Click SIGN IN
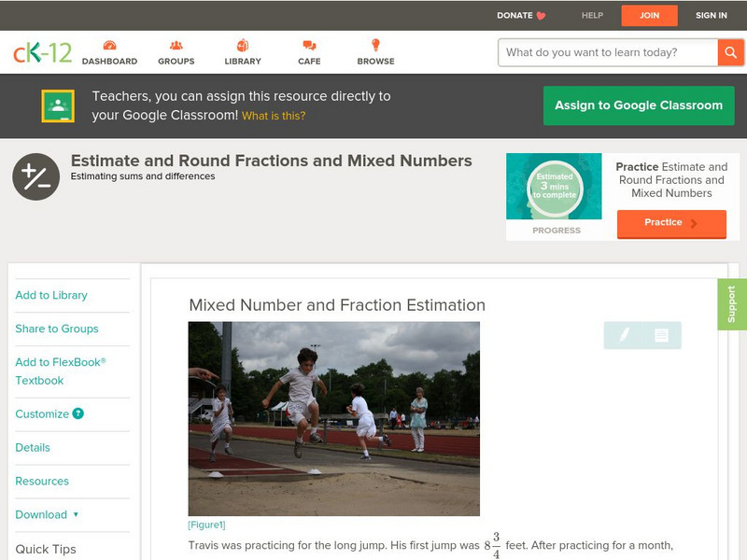Screen dimensions: 747x560 point(711,15)
